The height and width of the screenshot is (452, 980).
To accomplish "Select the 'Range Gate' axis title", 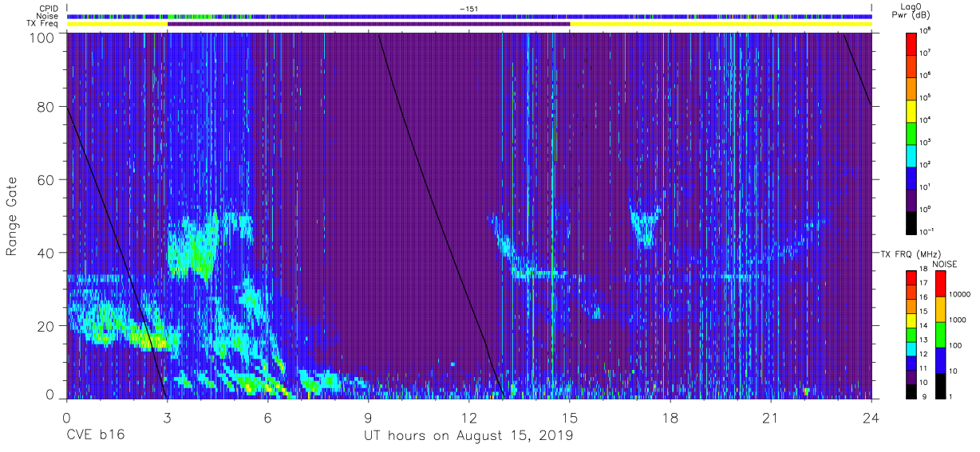I will click(x=12, y=215).
